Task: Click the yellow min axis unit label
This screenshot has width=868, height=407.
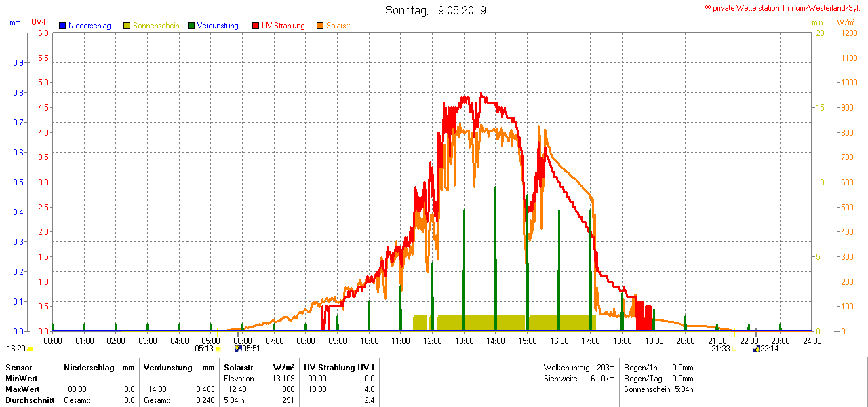Action: [x=817, y=22]
